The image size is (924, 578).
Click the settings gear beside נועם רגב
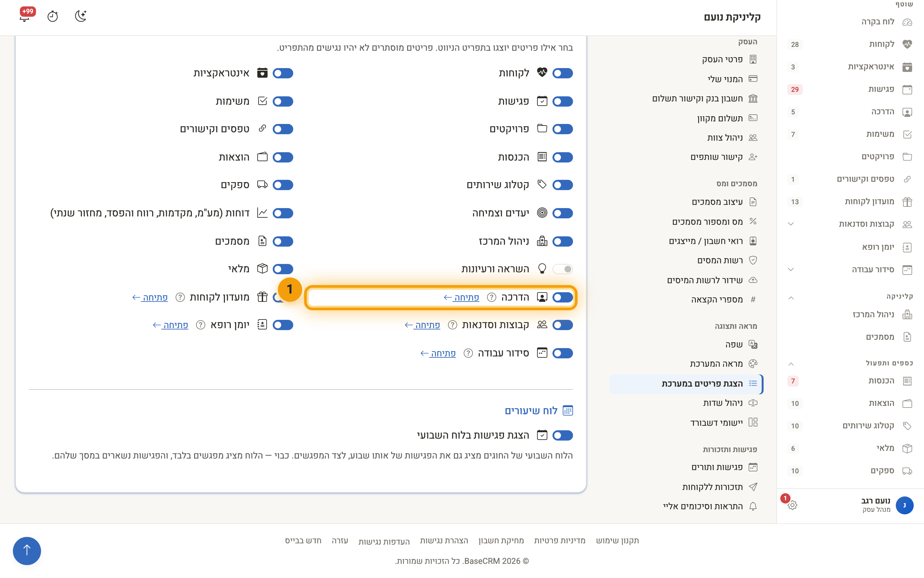792,505
